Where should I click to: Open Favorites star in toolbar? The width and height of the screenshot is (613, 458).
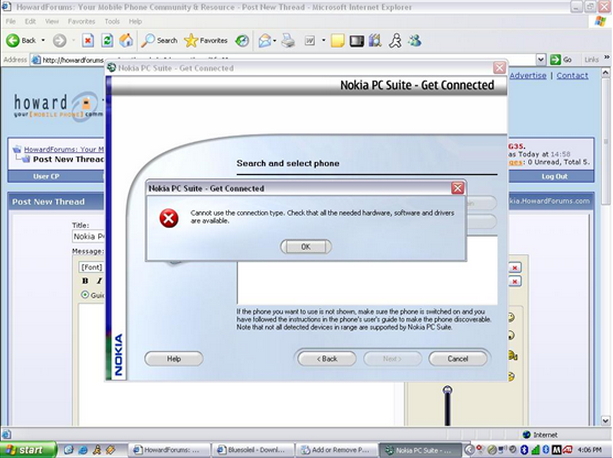191,40
